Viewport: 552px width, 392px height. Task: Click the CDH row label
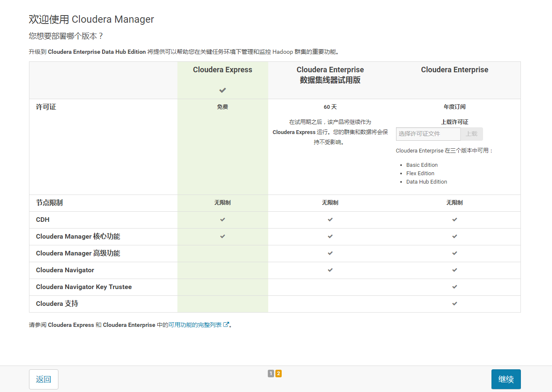(x=42, y=220)
